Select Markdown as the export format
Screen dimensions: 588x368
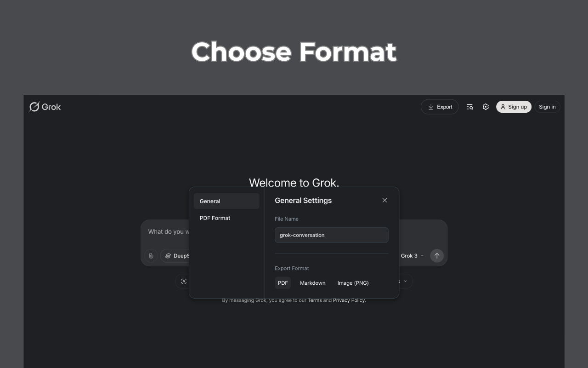click(312, 283)
